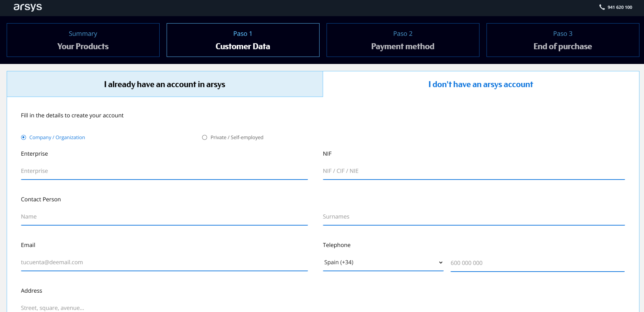Select 'I don't have an arsys account' tab

[481, 84]
